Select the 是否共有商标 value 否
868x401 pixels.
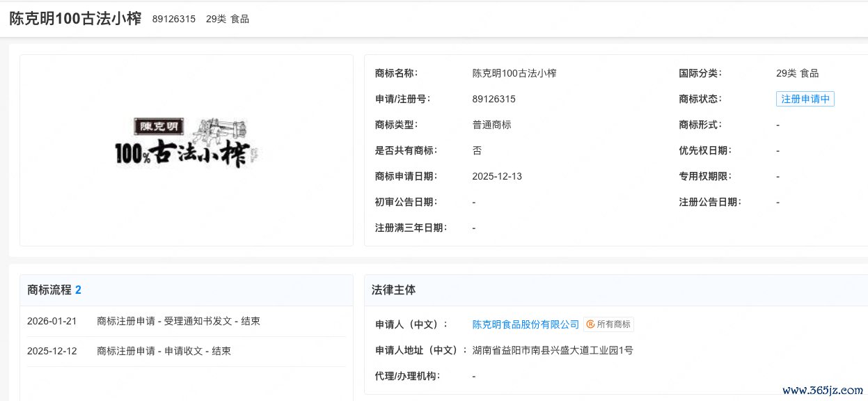477,150
